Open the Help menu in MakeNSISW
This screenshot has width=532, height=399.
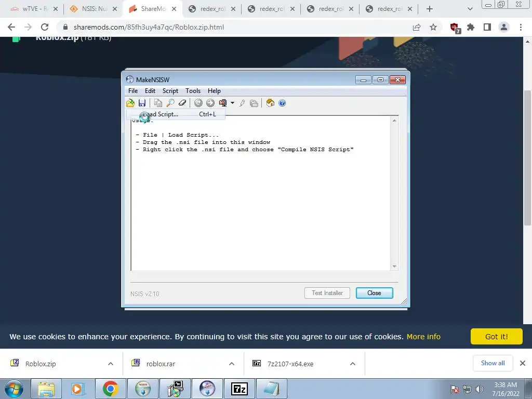tap(214, 90)
